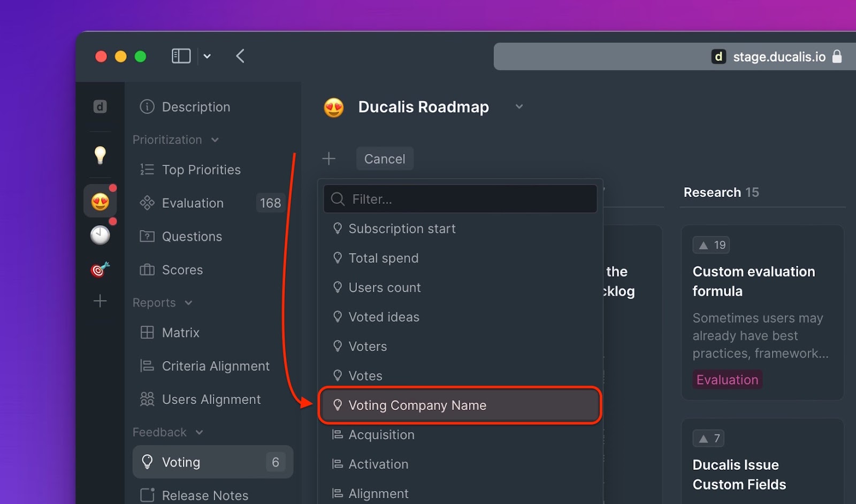Upvote the Custom evaluation formula card
Screen dimensions: 856x504
(711, 245)
